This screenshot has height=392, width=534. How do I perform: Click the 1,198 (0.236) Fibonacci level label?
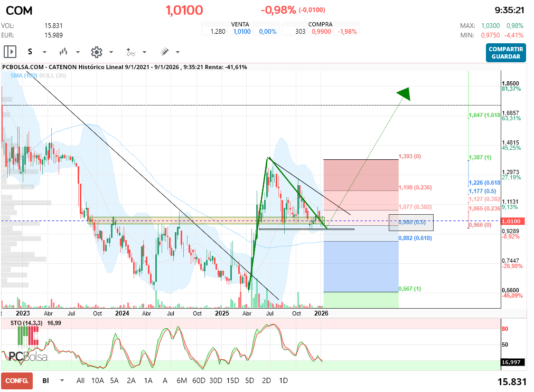coord(415,187)
